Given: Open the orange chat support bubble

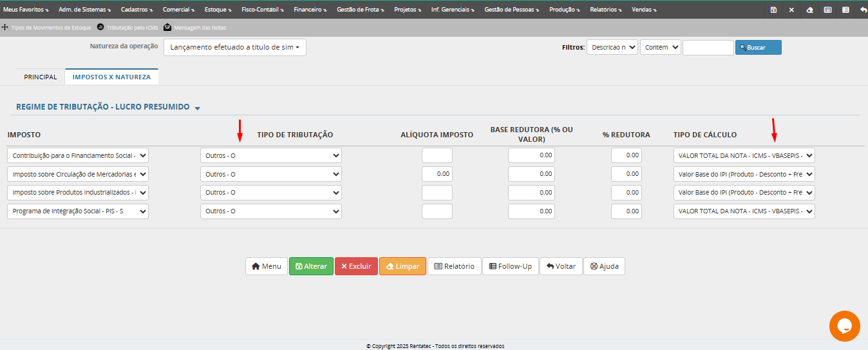Looking at the screenshot, I should [x=845, y=326].
